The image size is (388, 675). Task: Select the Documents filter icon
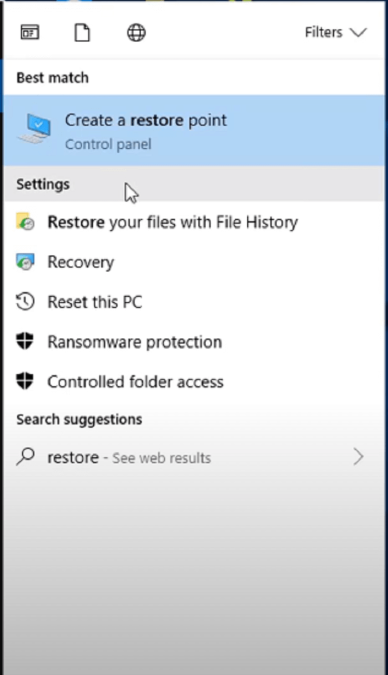coord(82,33)
